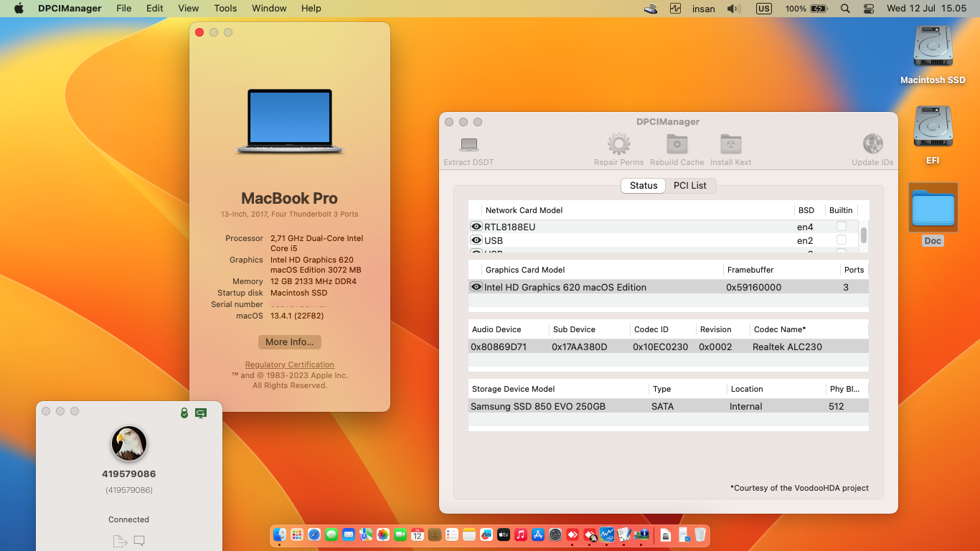Open Control Center

(869, 9)
